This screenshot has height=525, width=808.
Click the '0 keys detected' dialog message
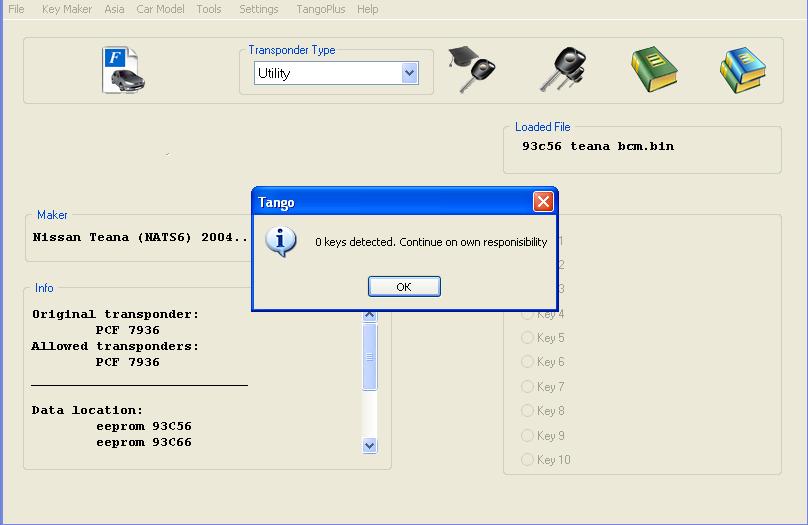[x=431, y=242]
